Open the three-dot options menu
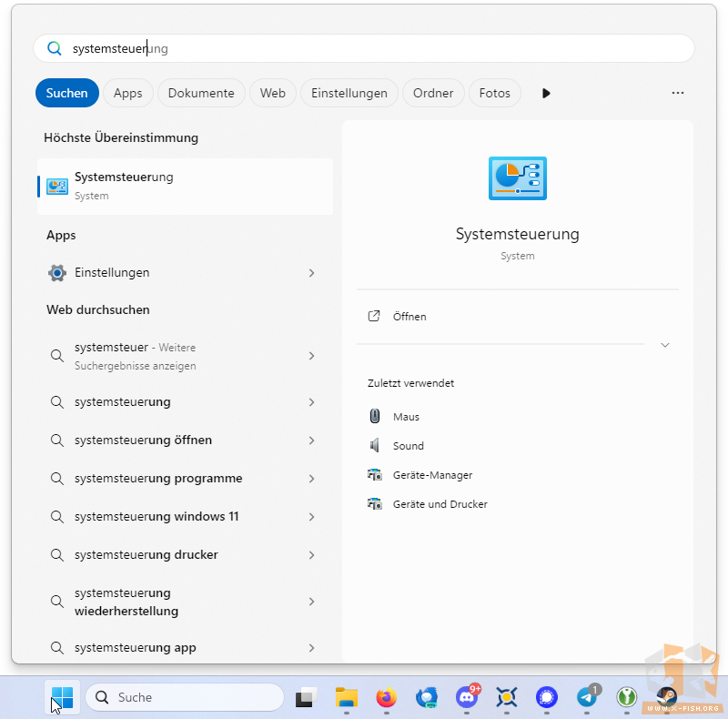This screenshot has width=728, height=719. click(x=677, y=93)
